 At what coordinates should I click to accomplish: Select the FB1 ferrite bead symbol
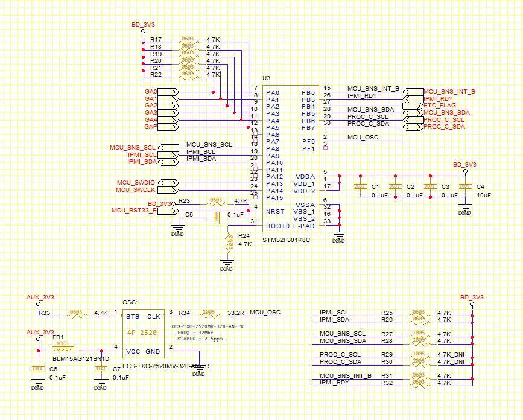63,349
